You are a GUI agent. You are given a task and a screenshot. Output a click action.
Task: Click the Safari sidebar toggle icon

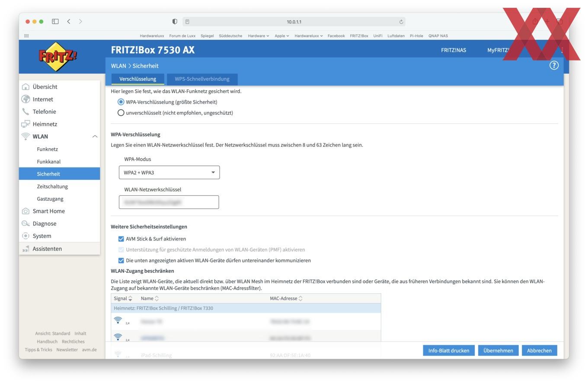click(55, 21)
